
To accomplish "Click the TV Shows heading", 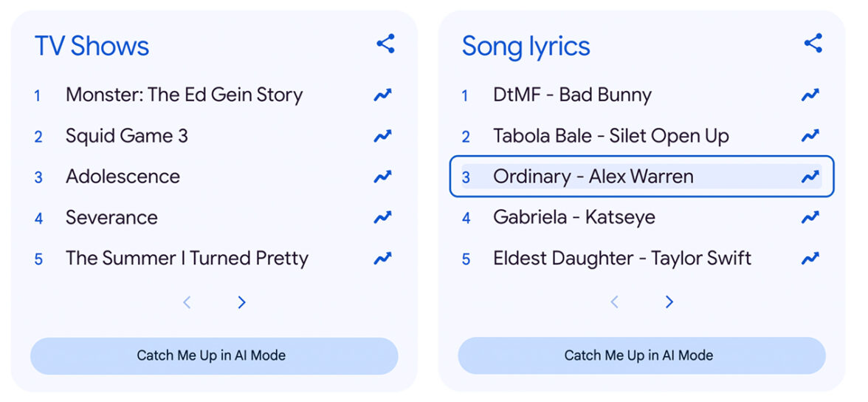I will click(x=92, y=46).
